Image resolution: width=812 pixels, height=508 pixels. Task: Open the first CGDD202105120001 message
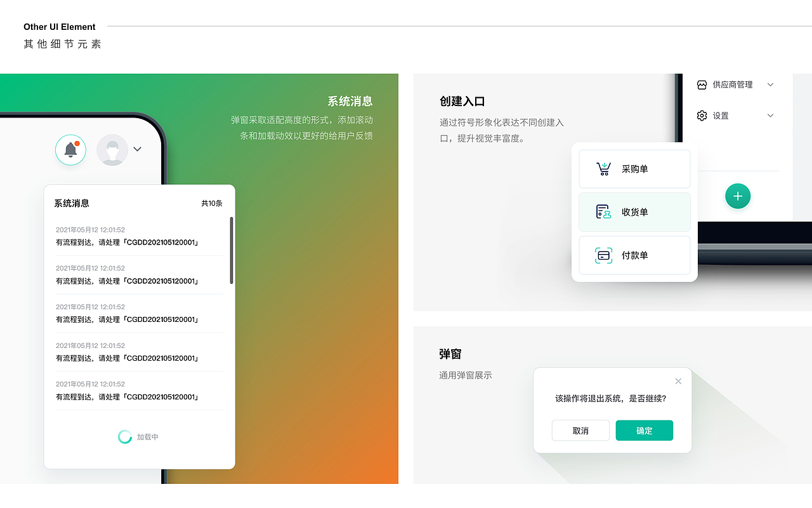[139, 236]
